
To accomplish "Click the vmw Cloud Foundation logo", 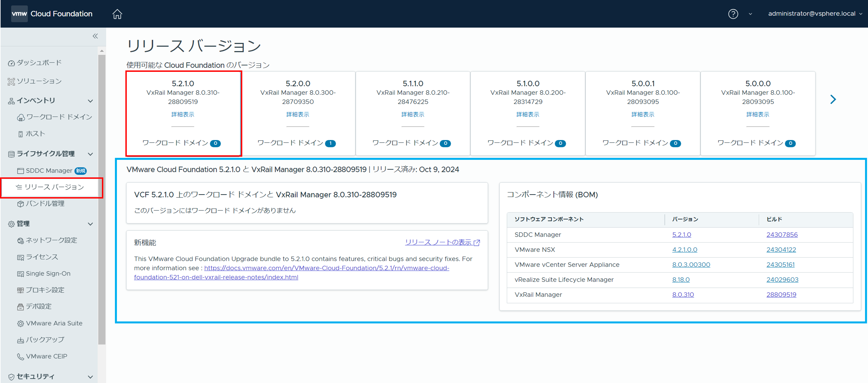I will [52, 14].
